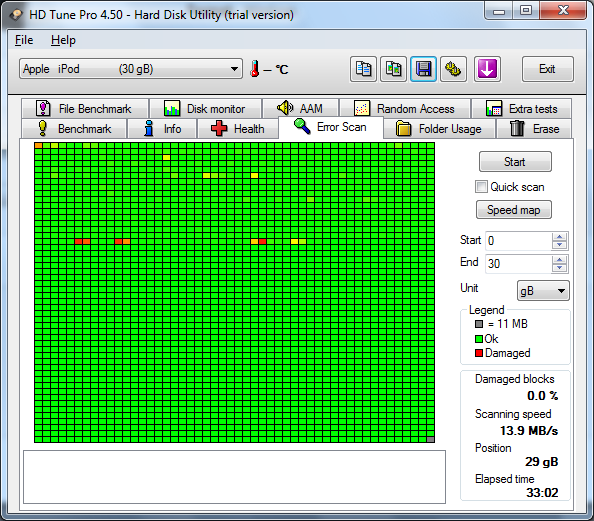The image size is (594, 521).
Task: Switch to the Folder Usage tab
Action: click(439, 129)
